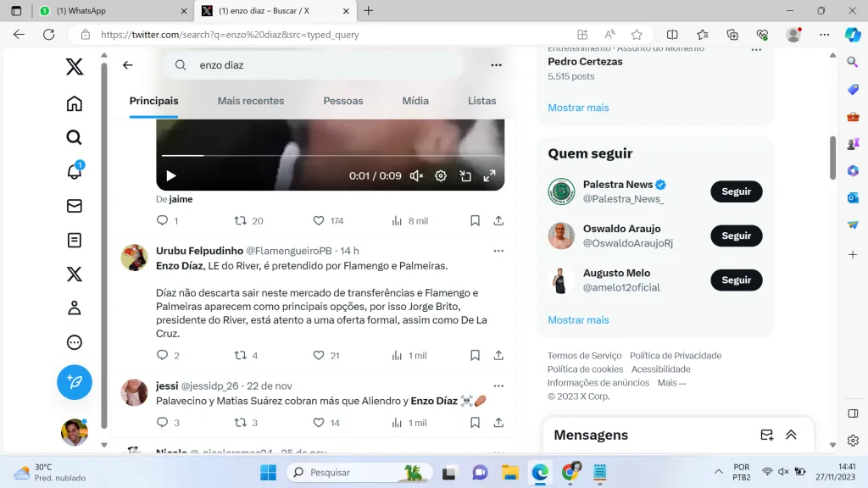The image size is (868, 488).
Task: Open more options on Urubu Felpudinho post
Action: 498,251
